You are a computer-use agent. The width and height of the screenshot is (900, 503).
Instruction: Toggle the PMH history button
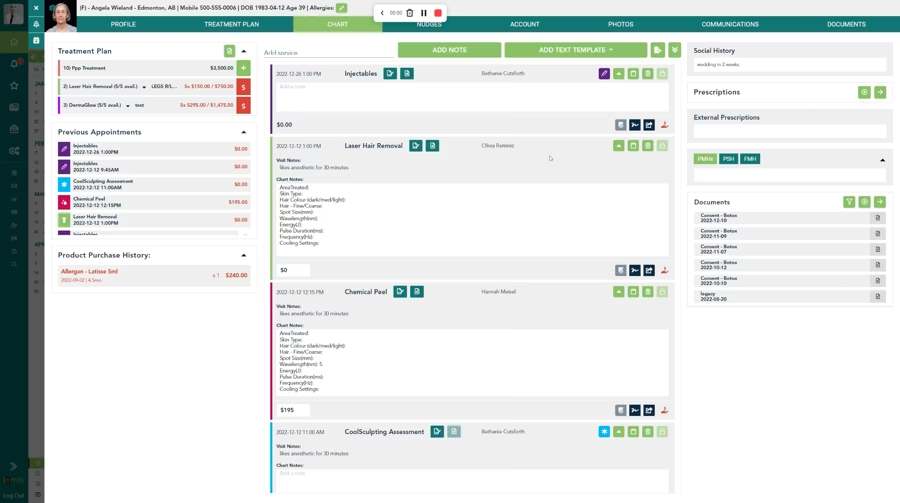coord(705,159)
